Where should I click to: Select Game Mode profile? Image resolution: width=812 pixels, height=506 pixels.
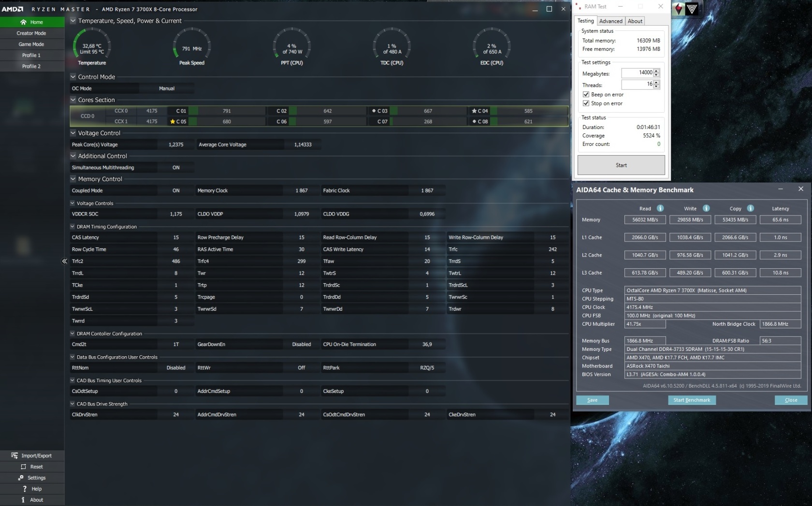pos(32,44)
